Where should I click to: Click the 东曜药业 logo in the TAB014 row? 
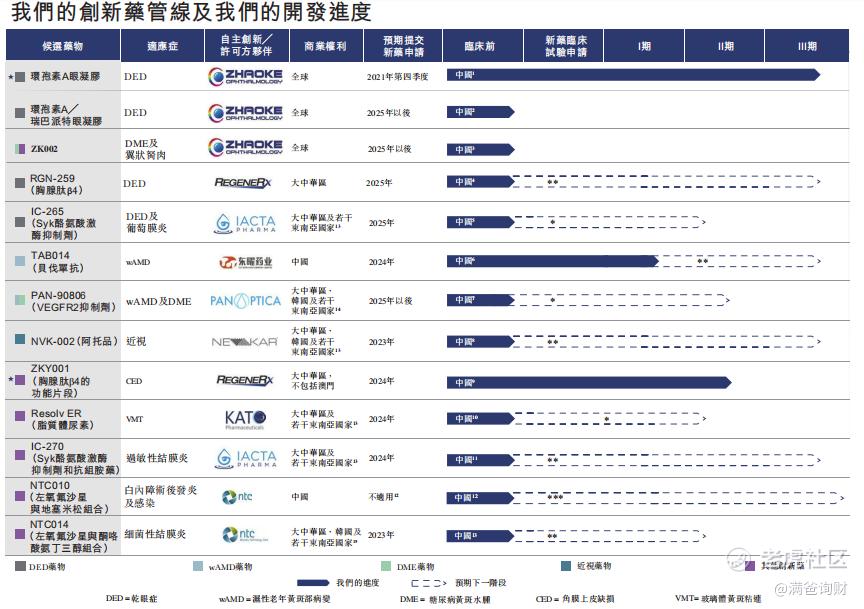point(246,262)
